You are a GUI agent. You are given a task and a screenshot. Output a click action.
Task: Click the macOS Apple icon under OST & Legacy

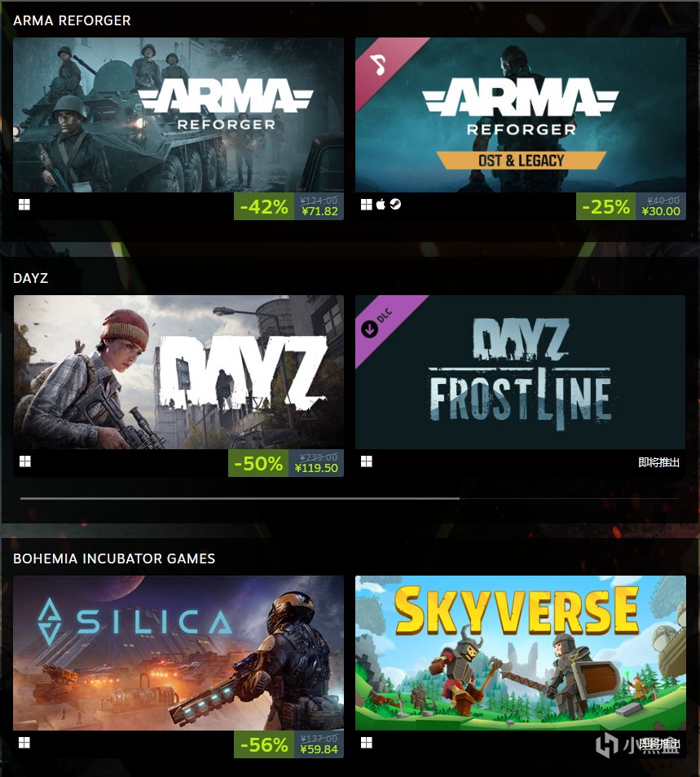tap(381, 204)
